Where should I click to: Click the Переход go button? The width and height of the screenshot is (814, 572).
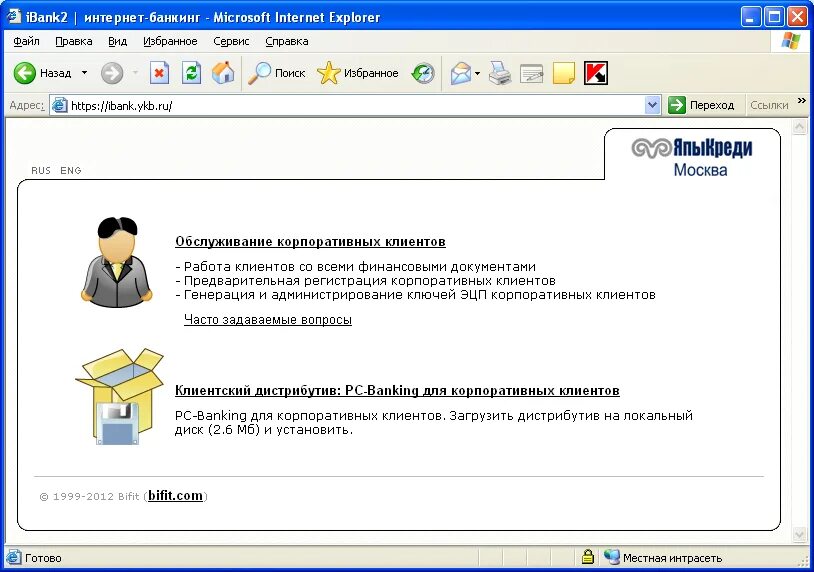pyautogui.click(x=701, y=105)
